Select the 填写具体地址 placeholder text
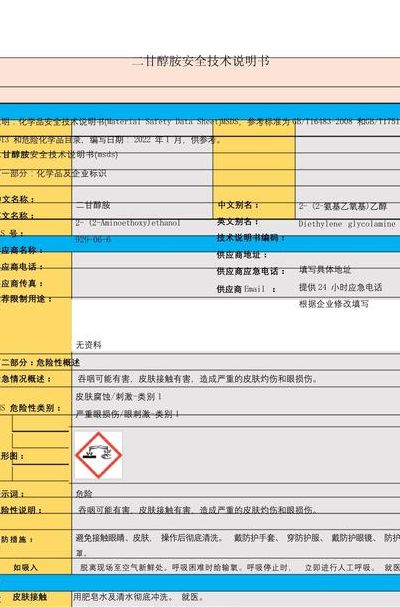The width and height of the screenshot is (400, 607). (x=325, y=269)
